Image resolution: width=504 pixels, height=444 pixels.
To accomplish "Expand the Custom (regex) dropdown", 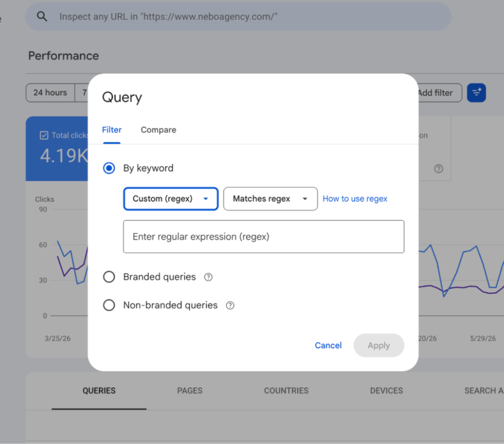I will tap(170, 199).
